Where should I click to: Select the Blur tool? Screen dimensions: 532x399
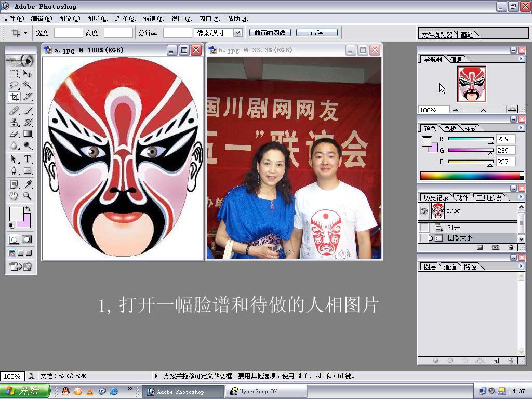(x=14, y=145)
